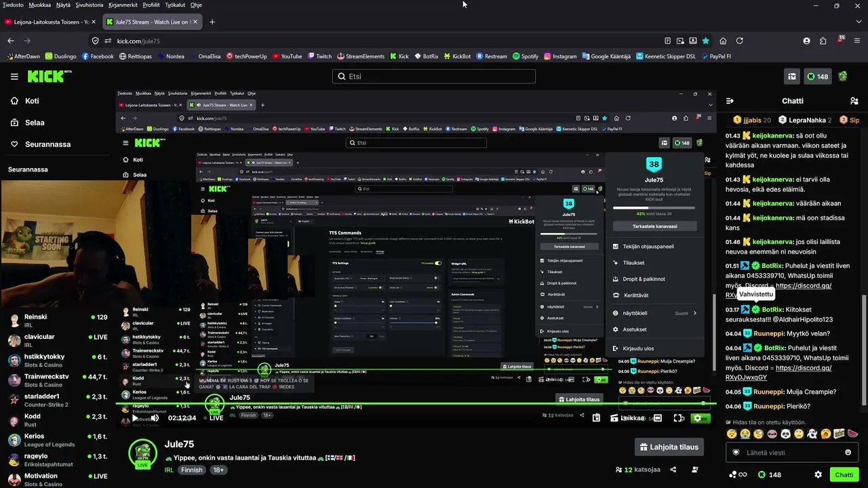Open reader view icon in the address bar
868x488 pixels.
tap(668, 41)
